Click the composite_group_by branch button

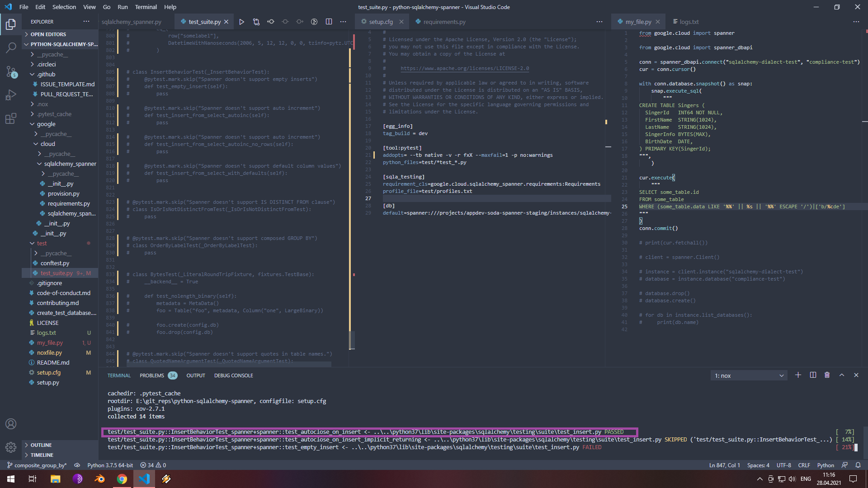[37, 465]
